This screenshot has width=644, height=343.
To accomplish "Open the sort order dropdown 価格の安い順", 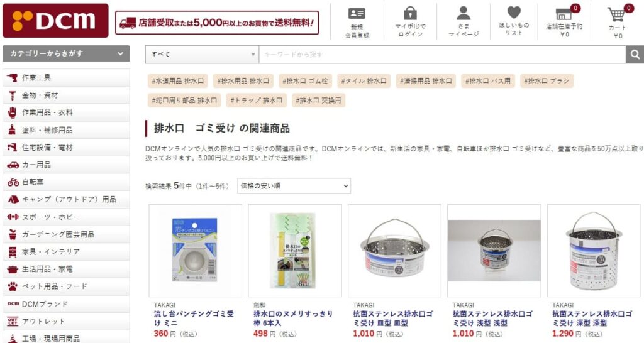I will point(294,186).
